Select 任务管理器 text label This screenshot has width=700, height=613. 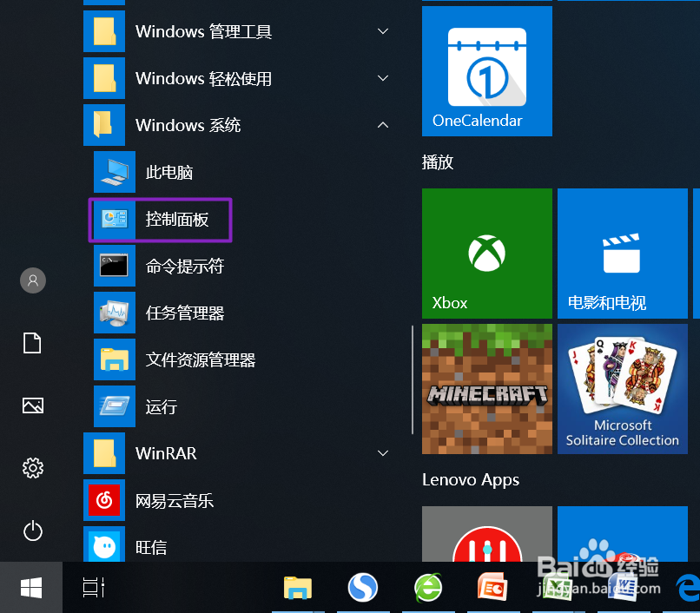(185, 313)
